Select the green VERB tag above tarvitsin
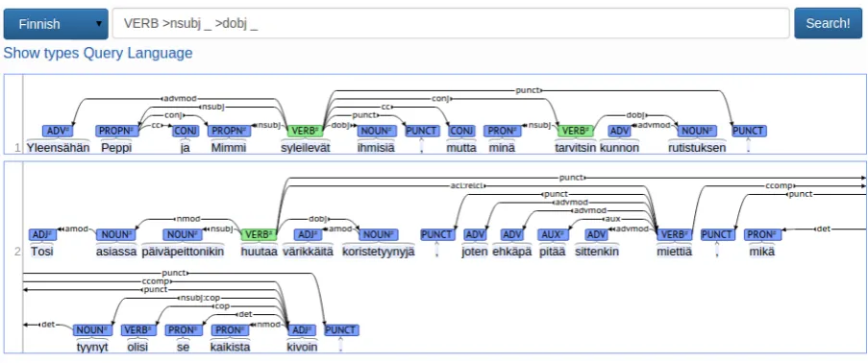Image resolution: width=868 pixels, height=363 pixels. 575,132
